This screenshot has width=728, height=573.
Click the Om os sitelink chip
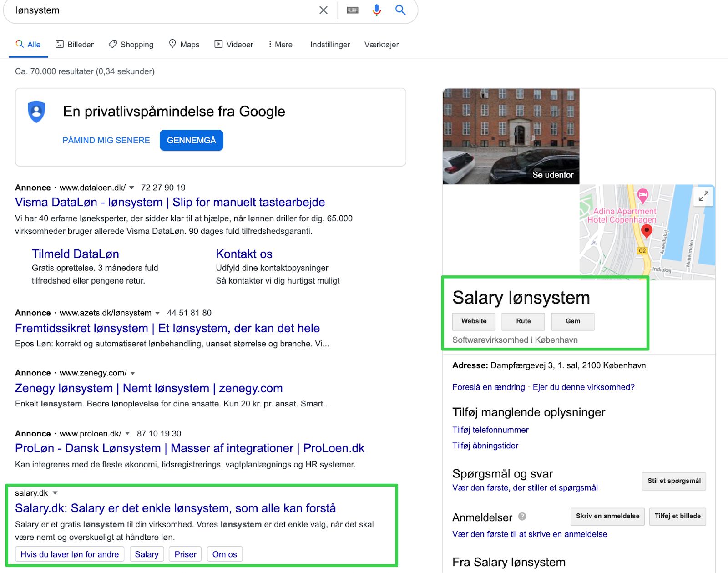pos(225,554)
